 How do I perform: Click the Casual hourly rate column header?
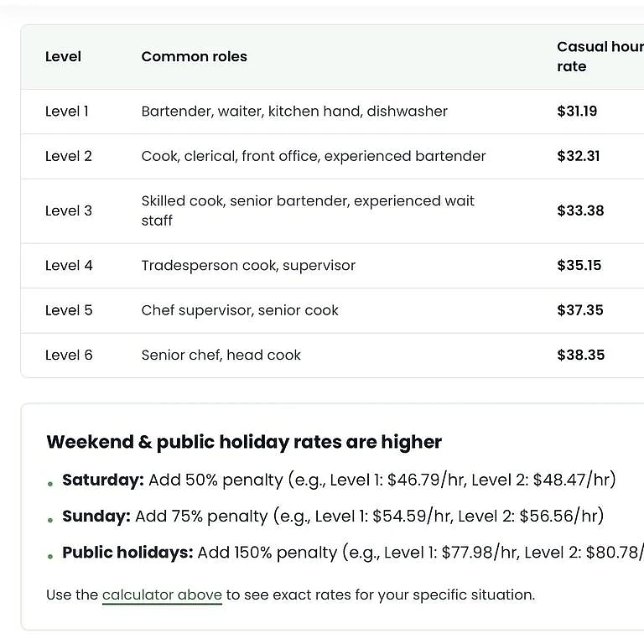click(600, 57)
